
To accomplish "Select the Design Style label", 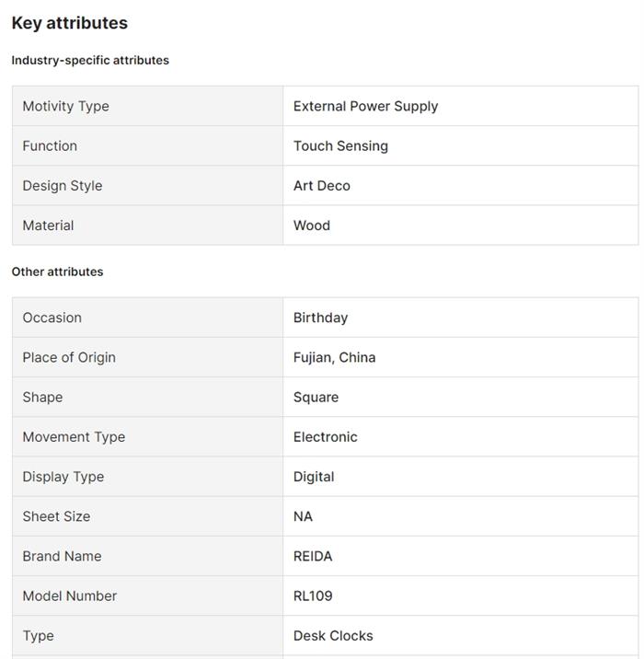I will coord(63,185).
